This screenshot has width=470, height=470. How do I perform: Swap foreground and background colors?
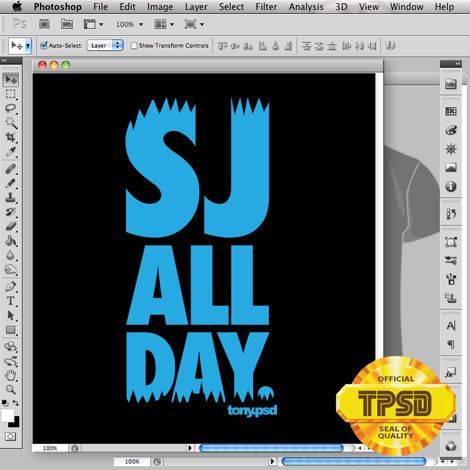click(x=16, y=403)
